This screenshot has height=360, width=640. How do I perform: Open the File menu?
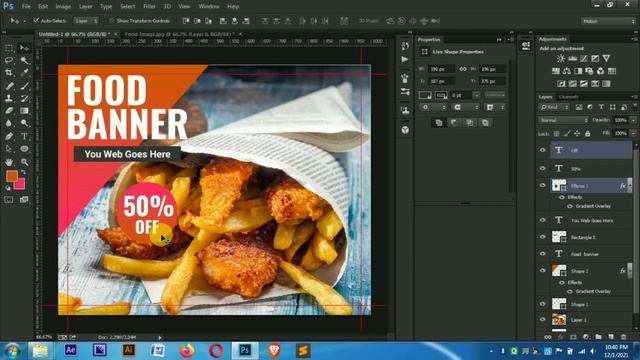pos(26,7)
